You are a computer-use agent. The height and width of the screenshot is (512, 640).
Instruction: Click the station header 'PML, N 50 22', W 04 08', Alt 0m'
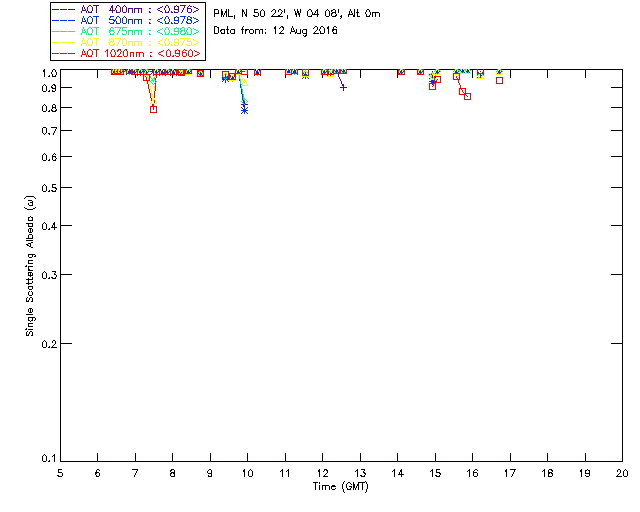[297, 13]
